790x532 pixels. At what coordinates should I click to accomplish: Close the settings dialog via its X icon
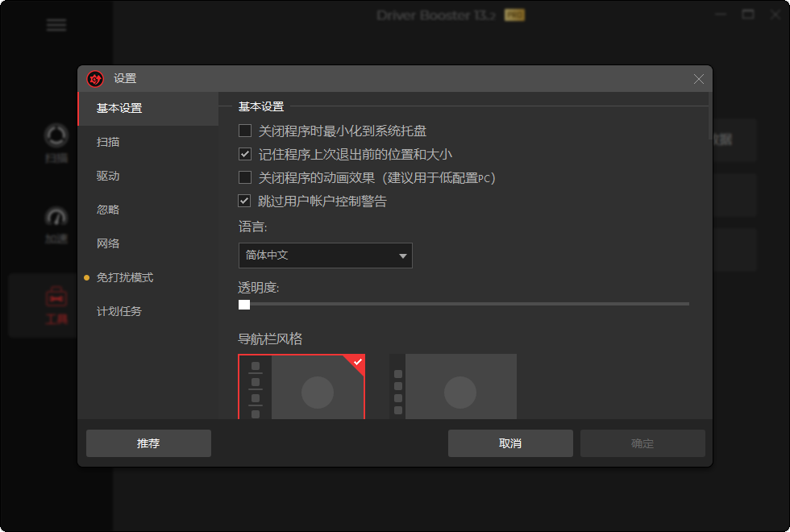click(x=698, y=79)
